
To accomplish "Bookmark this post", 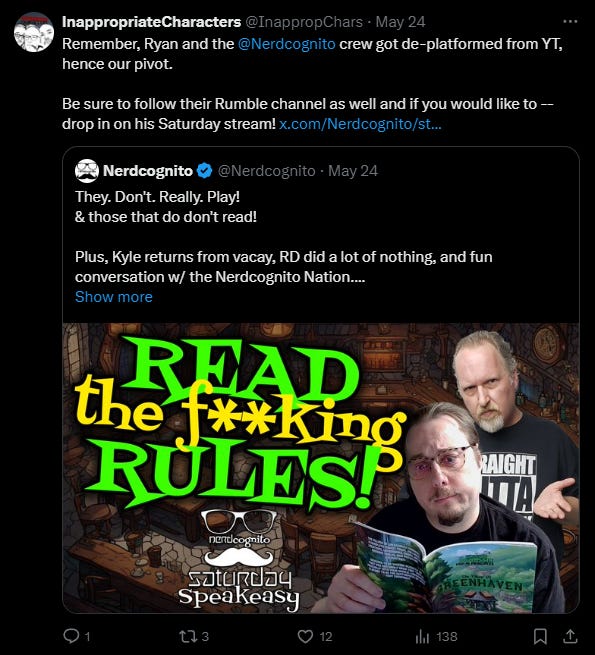I will click(x=540, y=636).
